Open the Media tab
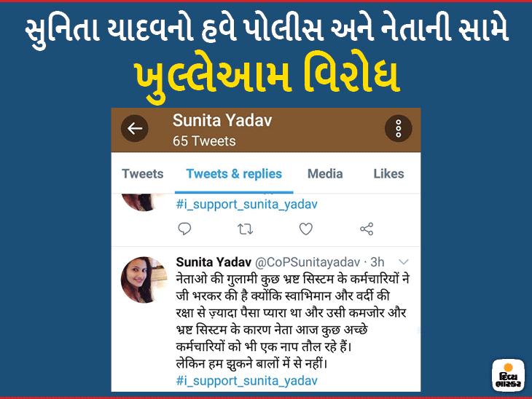 (x=325, y=173)
